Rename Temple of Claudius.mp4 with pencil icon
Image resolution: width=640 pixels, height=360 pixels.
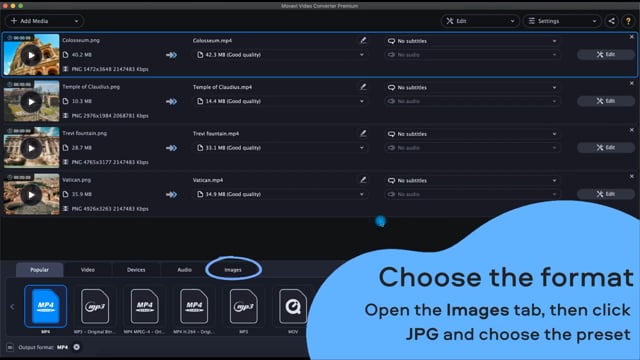[x=363, y=87]
